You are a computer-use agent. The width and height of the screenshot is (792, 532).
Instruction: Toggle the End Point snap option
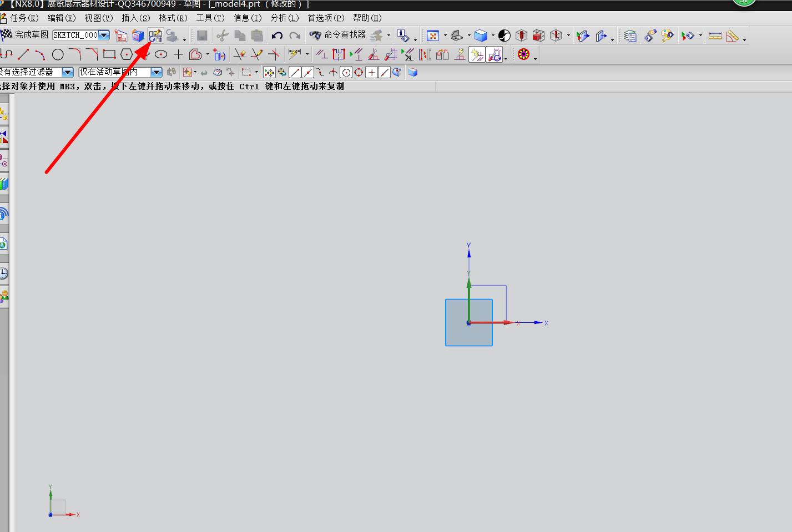click(x=295, y=72)
